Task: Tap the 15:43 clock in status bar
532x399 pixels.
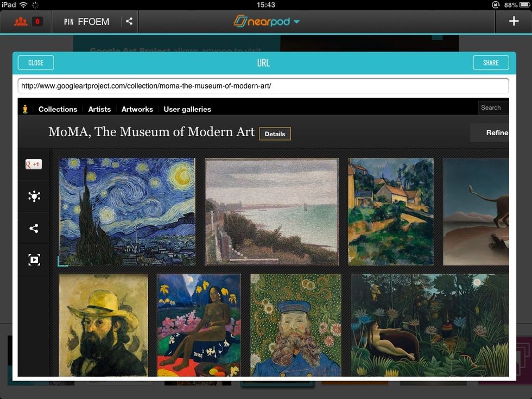Action: point(265,5)
